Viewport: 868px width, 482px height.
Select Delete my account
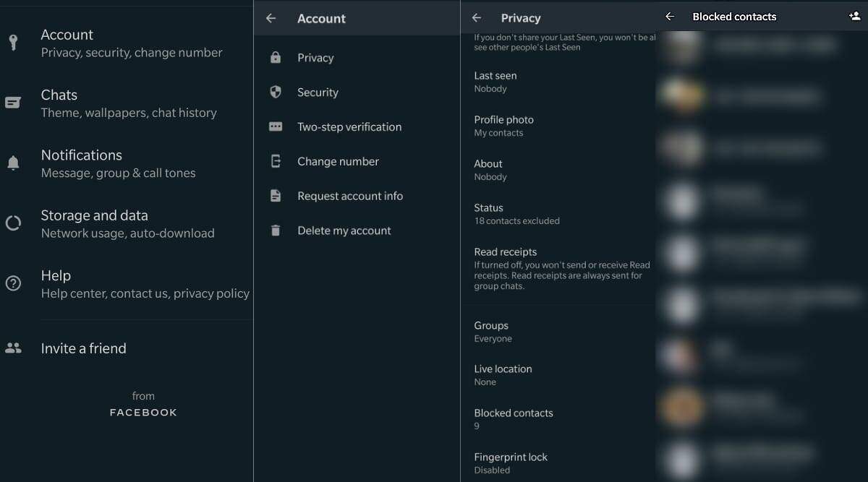(344, 231)
